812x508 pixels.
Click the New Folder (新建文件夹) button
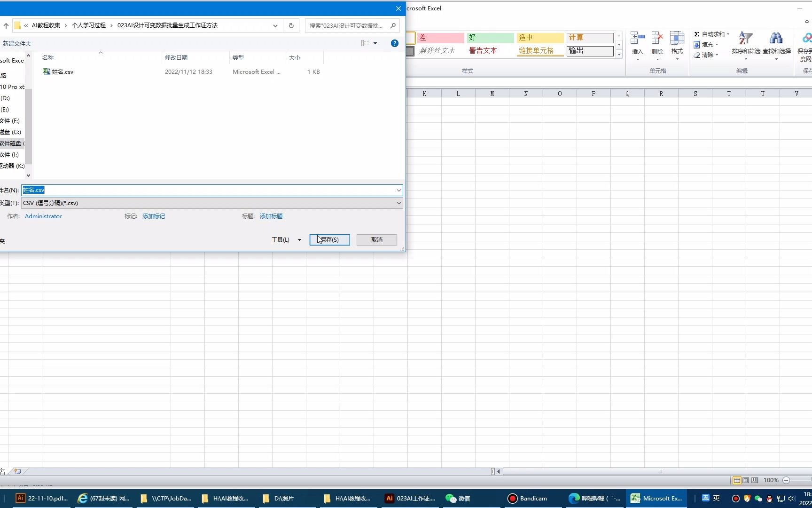[16, 43]
